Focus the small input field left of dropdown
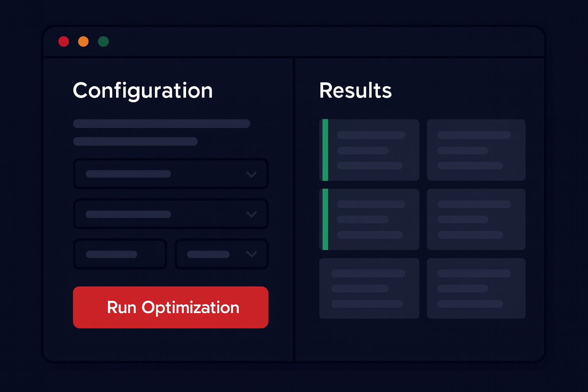 click(120, 254)
